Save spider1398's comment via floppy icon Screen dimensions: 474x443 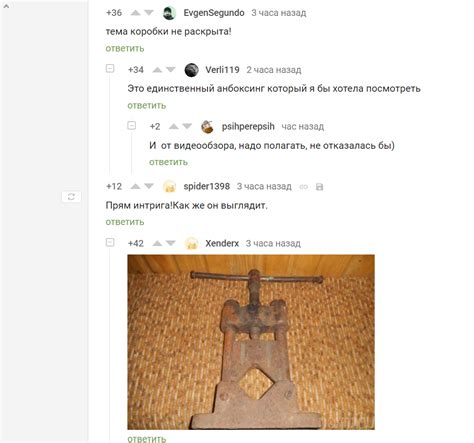319,187
